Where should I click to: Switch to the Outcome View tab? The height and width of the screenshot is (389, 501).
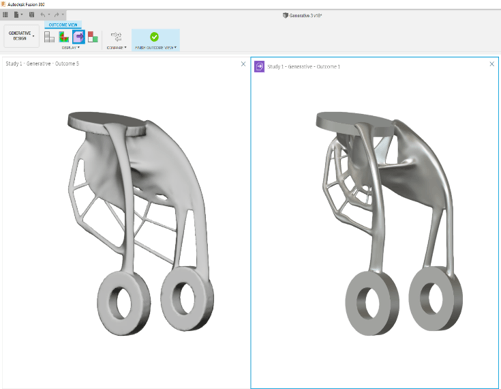(63, 25)
